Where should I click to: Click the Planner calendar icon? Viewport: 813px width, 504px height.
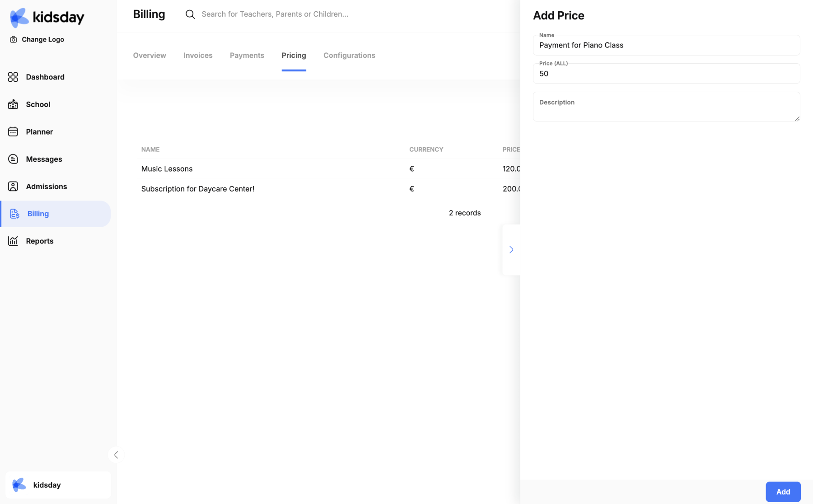[13, 132]
